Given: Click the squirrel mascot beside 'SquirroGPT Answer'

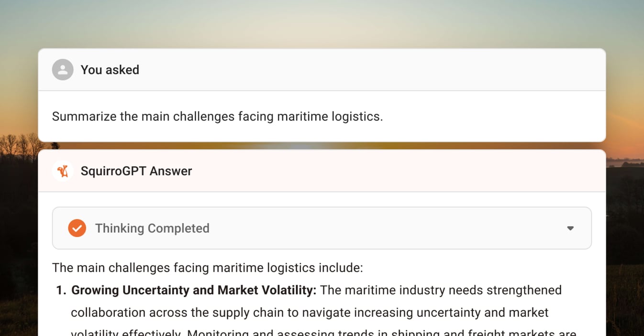Looking at the screenshot, I should (62, 171).
